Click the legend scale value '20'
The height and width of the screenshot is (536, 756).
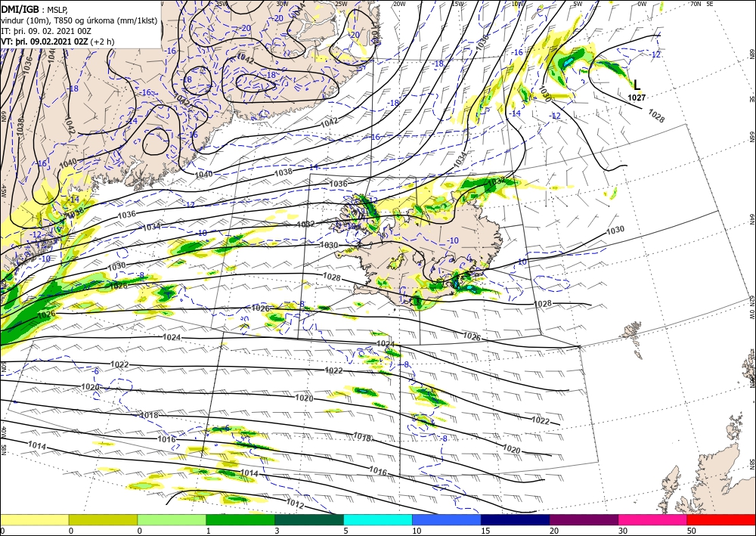(554, 531)
